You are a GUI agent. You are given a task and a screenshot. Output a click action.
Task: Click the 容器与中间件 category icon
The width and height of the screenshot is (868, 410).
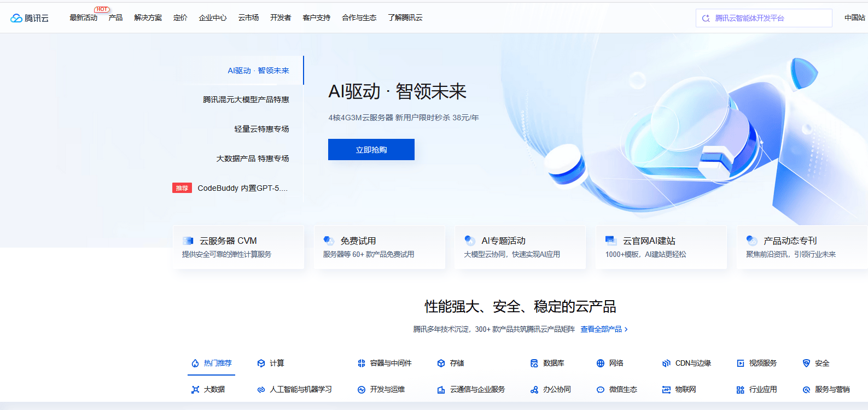(x=362, y=363)
